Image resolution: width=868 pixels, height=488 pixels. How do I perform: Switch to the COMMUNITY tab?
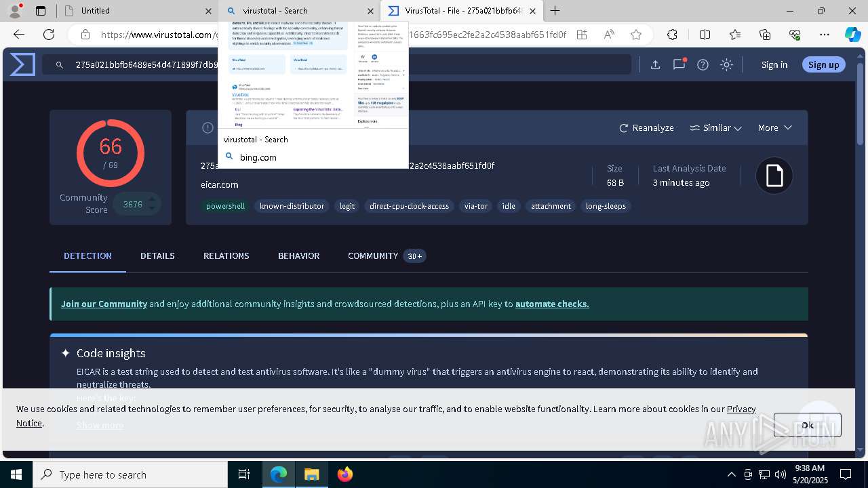[387, 256]
